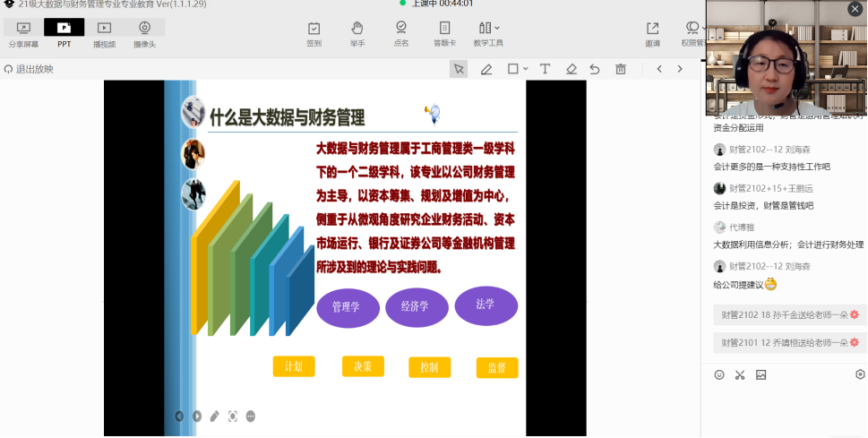Open the 签到 sign-in feature

pos(314,34)
